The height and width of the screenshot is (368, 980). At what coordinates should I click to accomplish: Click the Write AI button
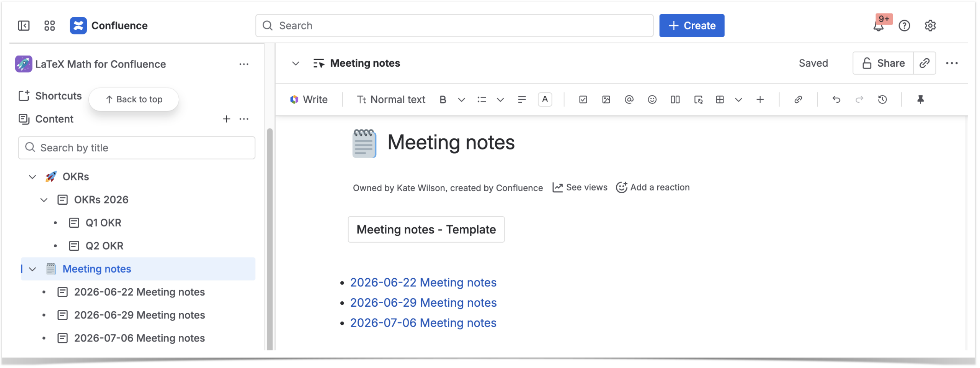pos(309,100)
